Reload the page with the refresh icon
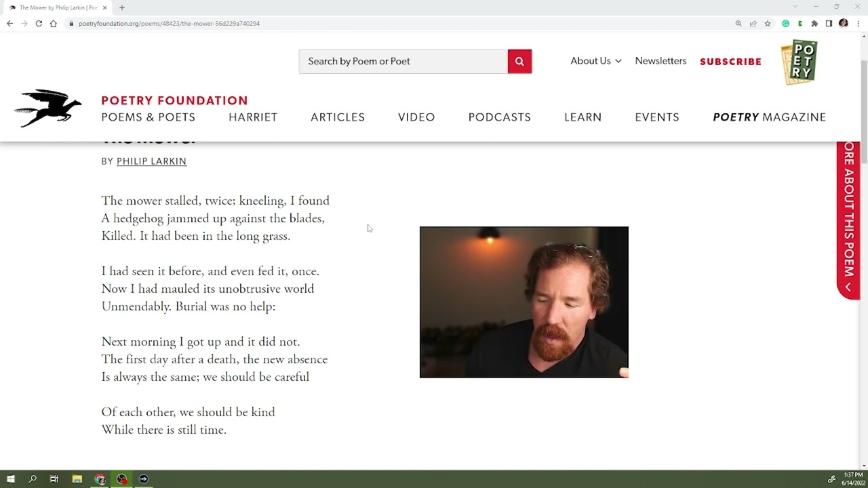Viewport: 868px width, 488px height. (39, 23)
